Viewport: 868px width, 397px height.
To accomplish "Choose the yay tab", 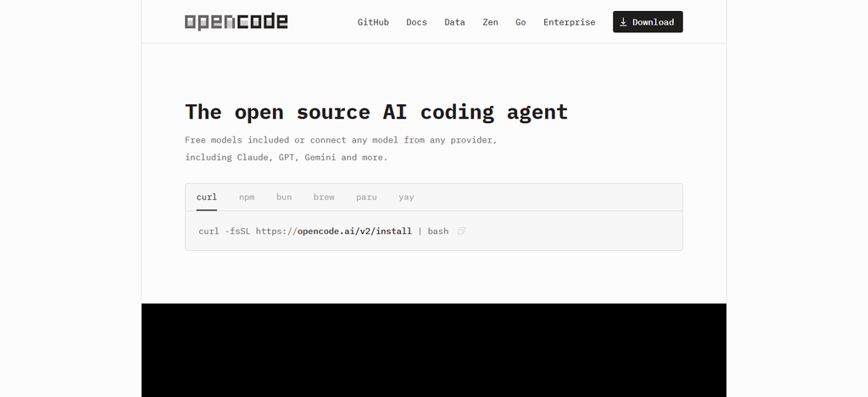I will pyautogui.click(x=406, y=197).
